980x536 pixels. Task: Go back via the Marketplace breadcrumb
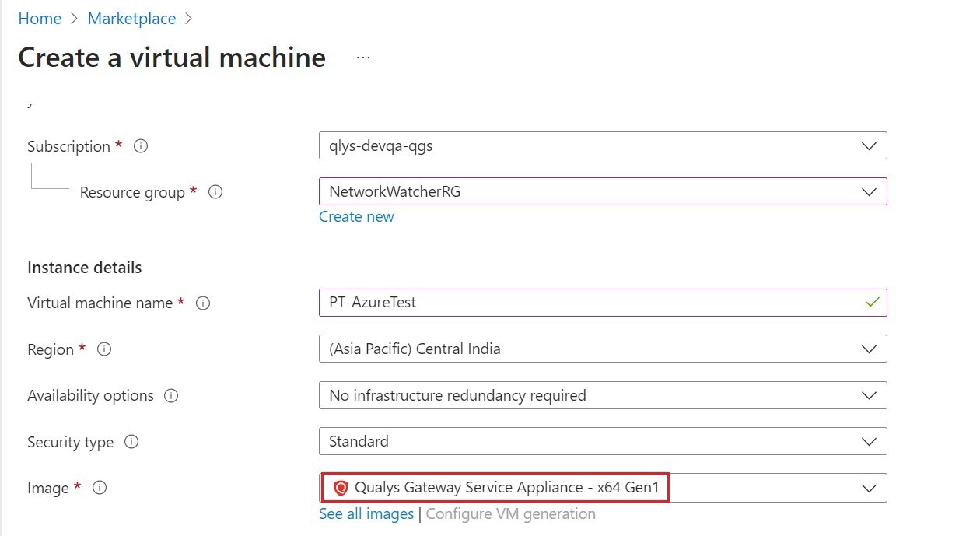(131, 18)
